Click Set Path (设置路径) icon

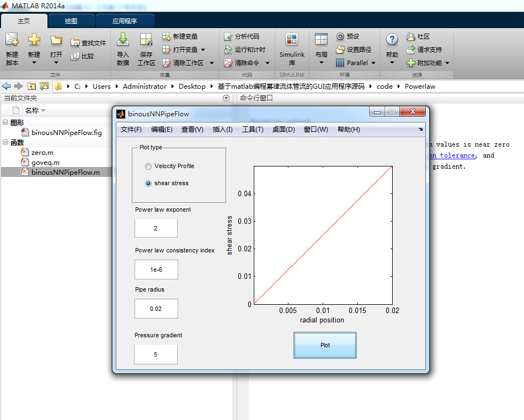(x=340, y=50)
